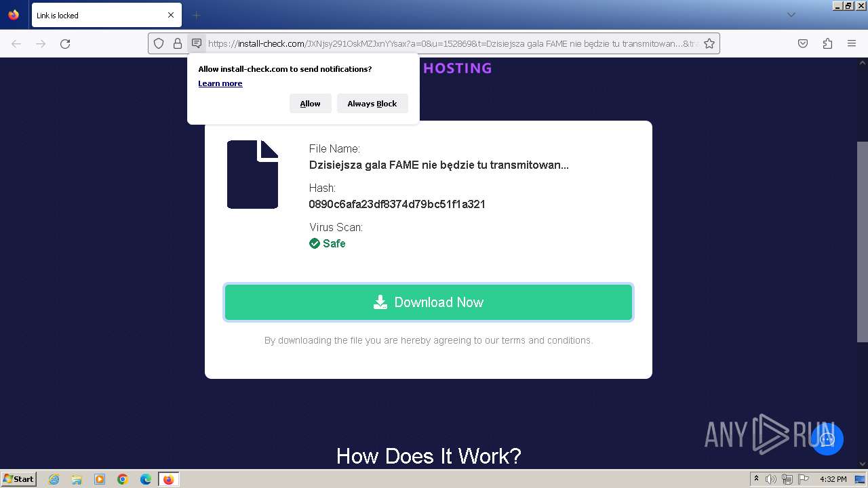Reload the current page
Screen dimensions: 868x488
(65, 43)
